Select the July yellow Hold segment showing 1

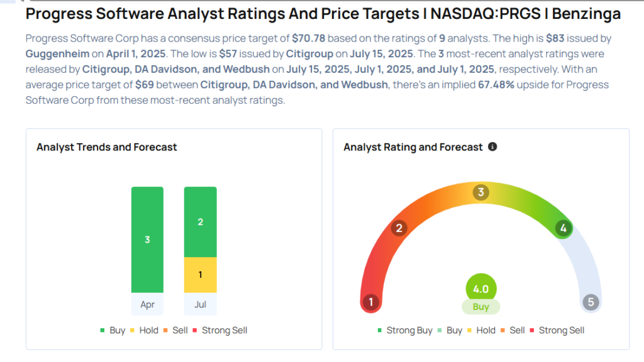click(200, 275)
